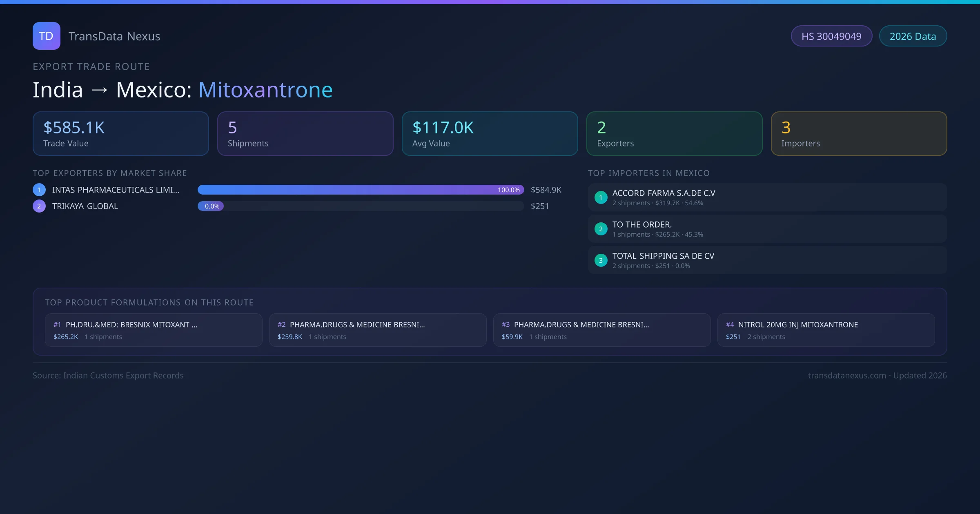Open the #4 Nitrol 20MG INJ Mitoxantrone card
980x514 pixels.
pos(826,330)
